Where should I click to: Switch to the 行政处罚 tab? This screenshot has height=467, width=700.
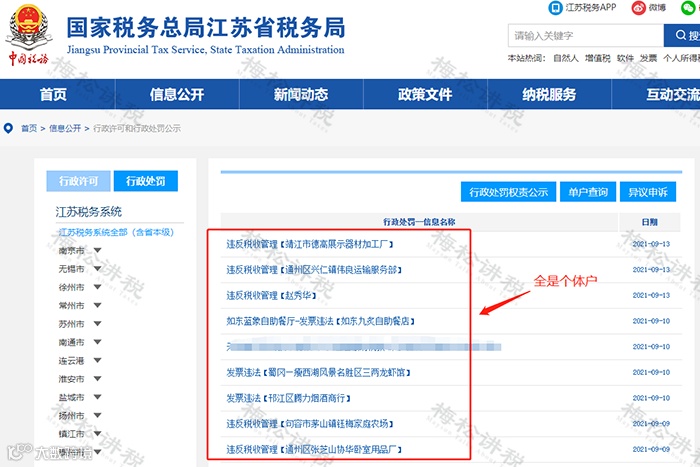[x=146, y=181]
